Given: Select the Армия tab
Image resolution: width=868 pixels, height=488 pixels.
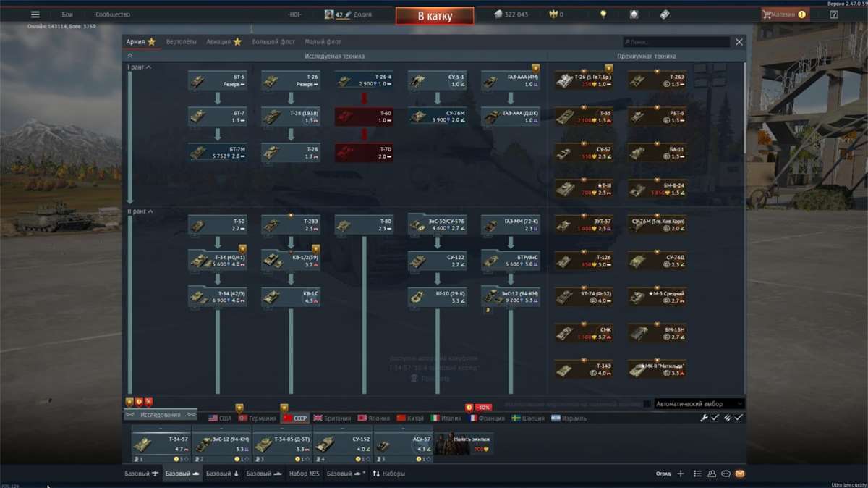Looking at the screenshot, I should [x=141, y=42].
